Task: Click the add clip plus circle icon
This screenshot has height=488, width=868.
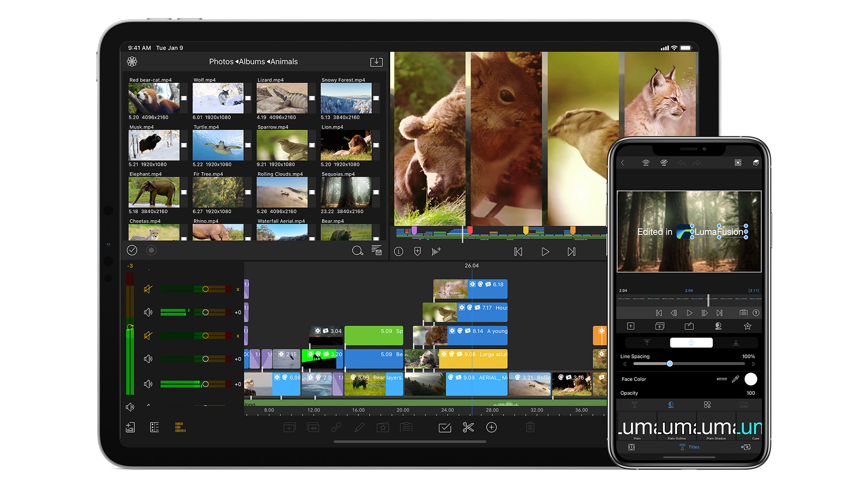Action: [491, 427]
